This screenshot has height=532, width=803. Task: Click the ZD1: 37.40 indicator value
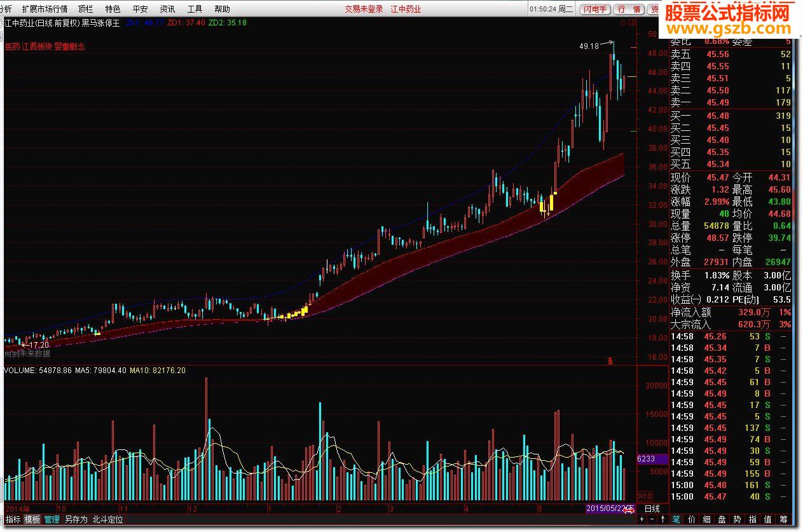pyautogui.click(x=186, y=23)
